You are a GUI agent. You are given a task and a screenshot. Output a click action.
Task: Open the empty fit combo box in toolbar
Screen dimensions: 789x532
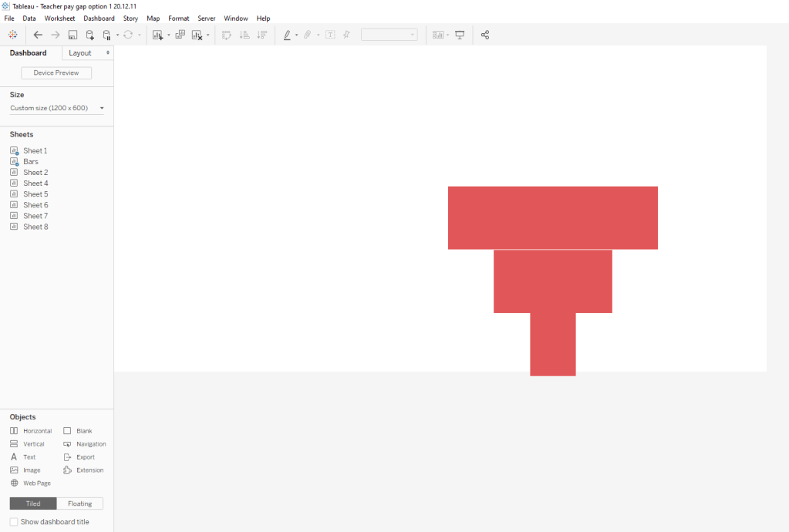pyautogui.click(x=389, y=35)
